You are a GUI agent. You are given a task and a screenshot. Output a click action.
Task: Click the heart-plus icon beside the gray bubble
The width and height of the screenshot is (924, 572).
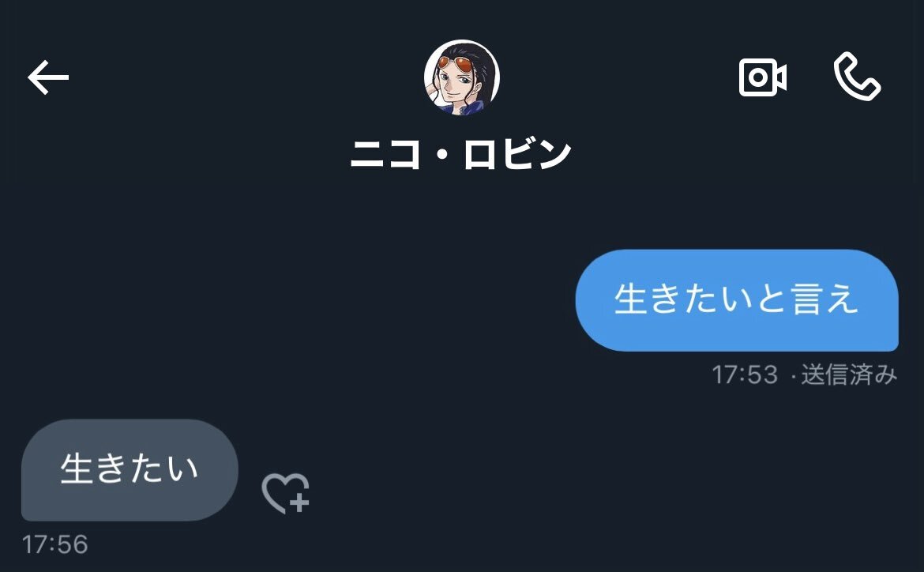[x=286, y=493]
